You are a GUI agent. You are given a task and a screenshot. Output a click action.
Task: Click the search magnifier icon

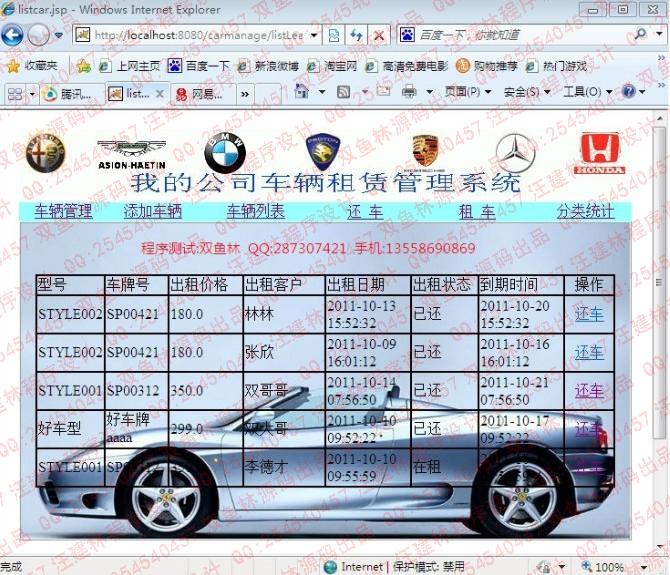click(x=641, y=34)
